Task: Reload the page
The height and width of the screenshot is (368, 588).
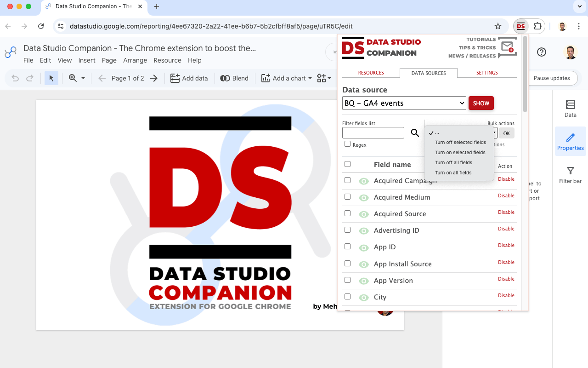Action: 41,26
